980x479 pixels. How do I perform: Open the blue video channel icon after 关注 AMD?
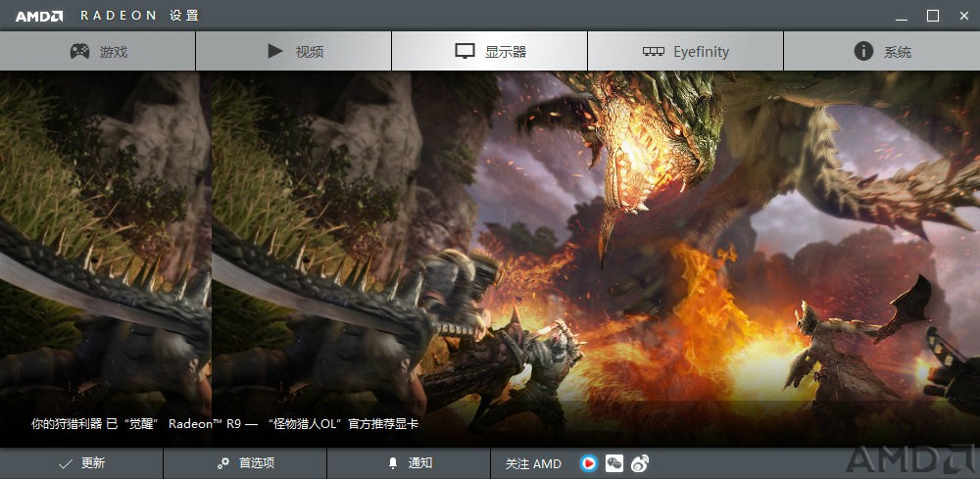(589, 463)
